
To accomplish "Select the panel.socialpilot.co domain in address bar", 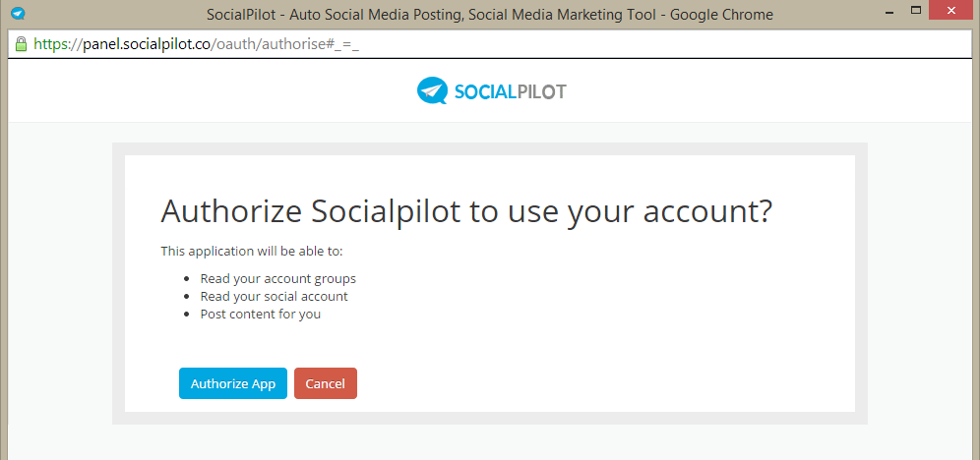I will 149,44.
